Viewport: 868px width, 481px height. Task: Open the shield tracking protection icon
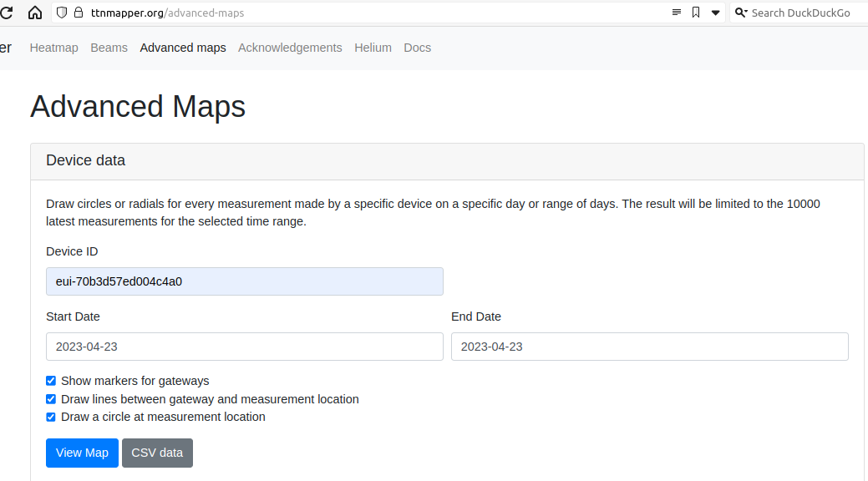[62, 13]
